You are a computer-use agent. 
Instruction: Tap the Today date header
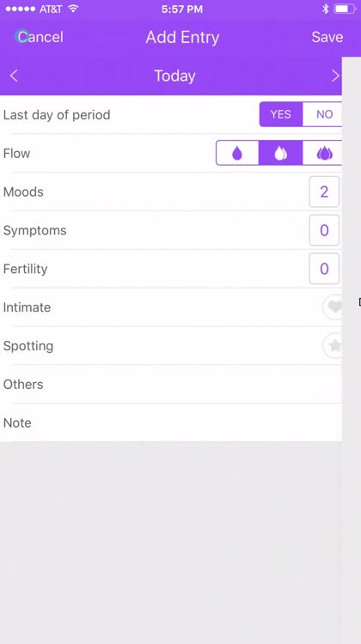pyautogui.click(x=174, y=76)
